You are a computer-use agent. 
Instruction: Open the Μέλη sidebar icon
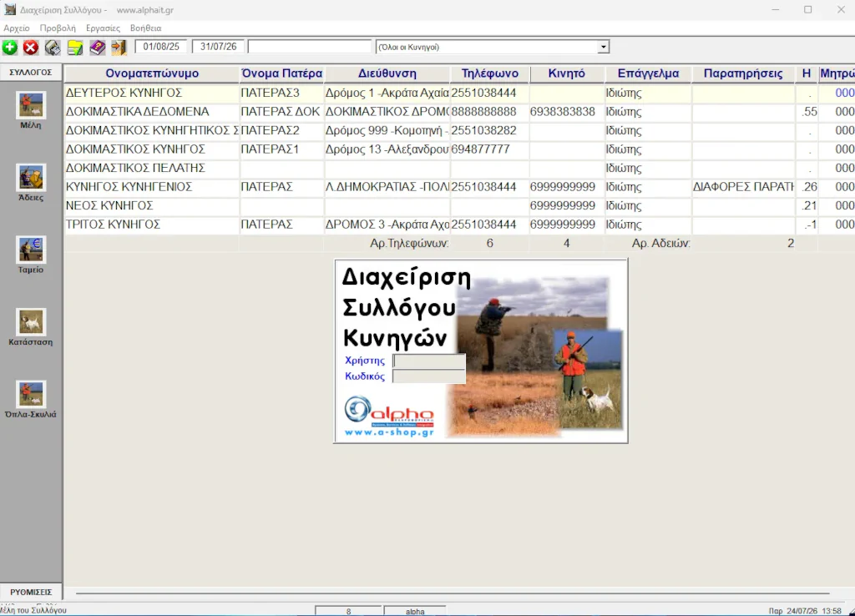[x=31, y=105]
